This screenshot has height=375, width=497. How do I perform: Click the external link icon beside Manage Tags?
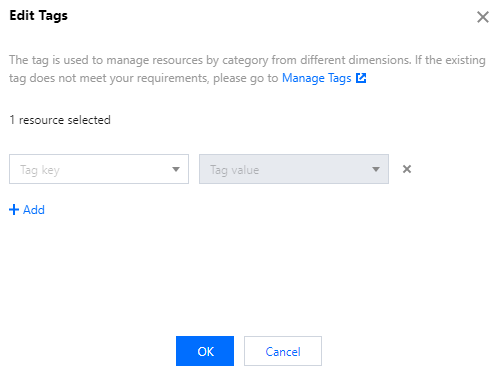[x=361, y=78]
